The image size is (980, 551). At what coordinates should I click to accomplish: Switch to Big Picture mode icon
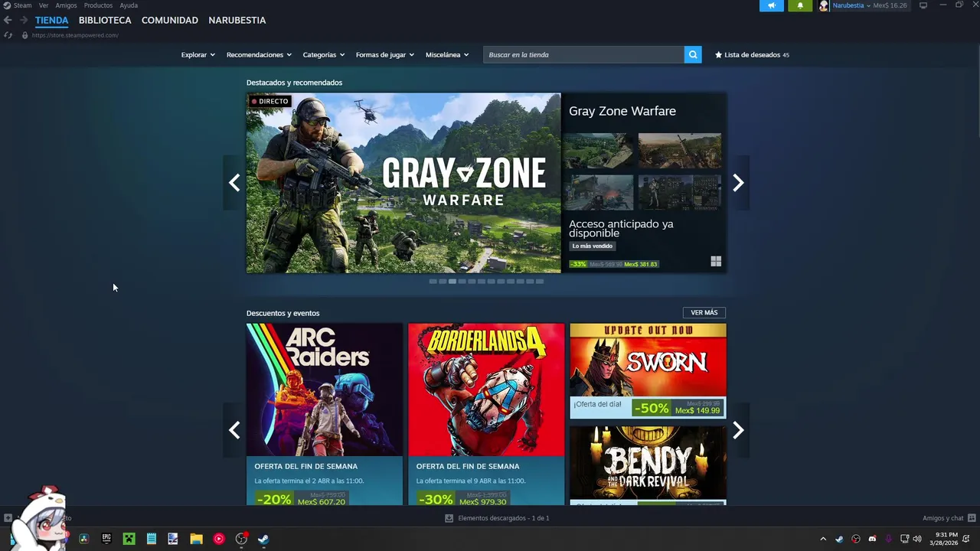(923, 5)
